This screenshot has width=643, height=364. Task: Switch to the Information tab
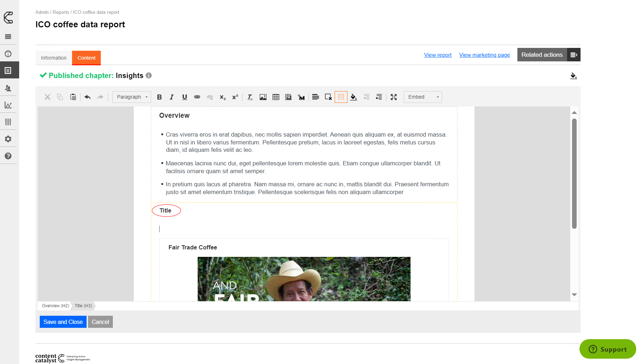[x=54, y=58]
